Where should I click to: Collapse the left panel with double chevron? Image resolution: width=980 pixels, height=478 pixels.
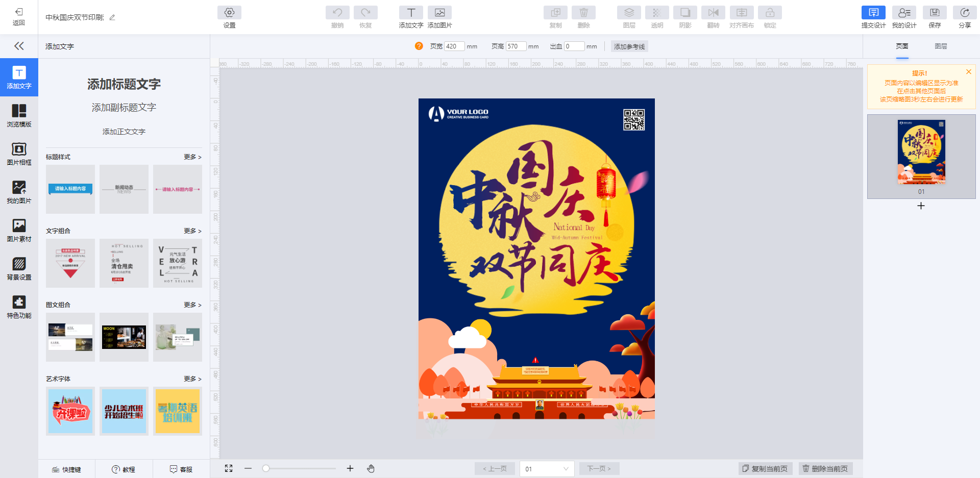tap(19, 46)
